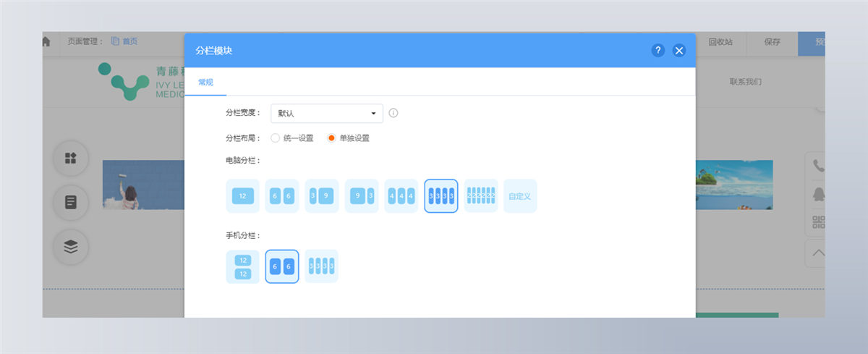
Task: Pick the 3-9 desktop column layout
Action: point(322,195)
